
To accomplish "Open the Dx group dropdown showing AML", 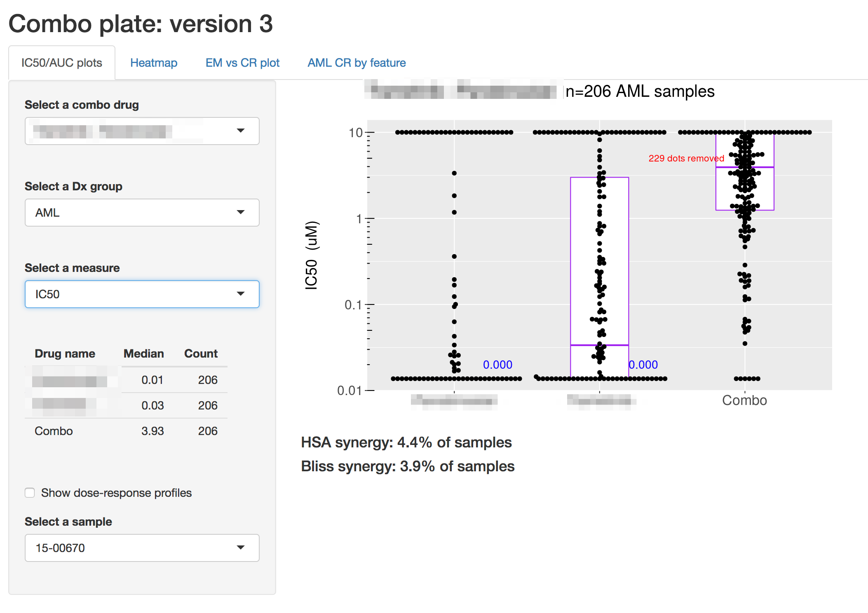I will [x=142, y=213].
